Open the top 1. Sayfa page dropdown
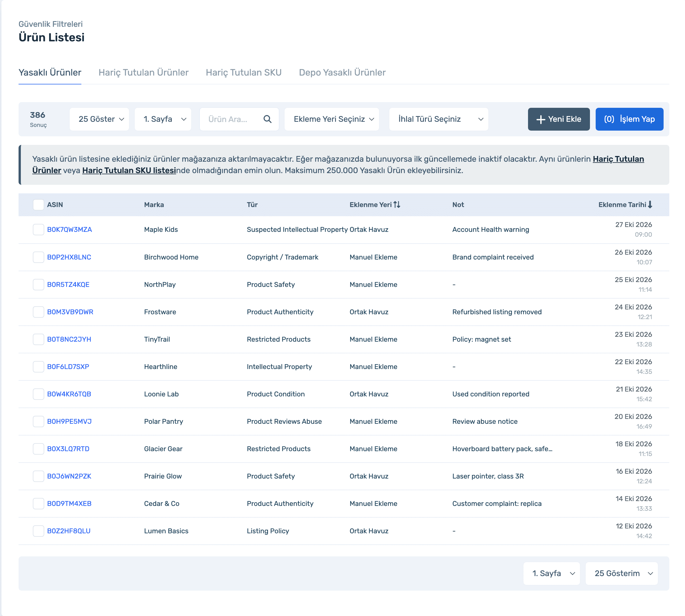This screenshot has width=685, height=616. pyautogui.click(x=163, y=119)
